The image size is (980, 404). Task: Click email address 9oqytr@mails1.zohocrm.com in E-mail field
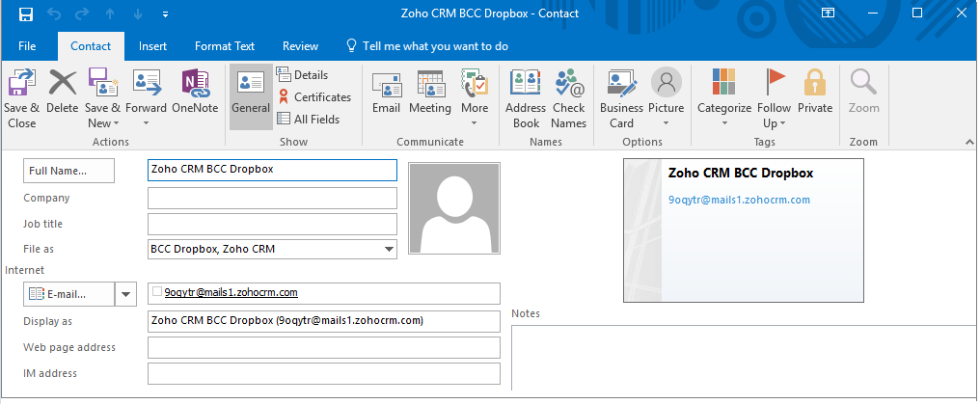point(231,292)
